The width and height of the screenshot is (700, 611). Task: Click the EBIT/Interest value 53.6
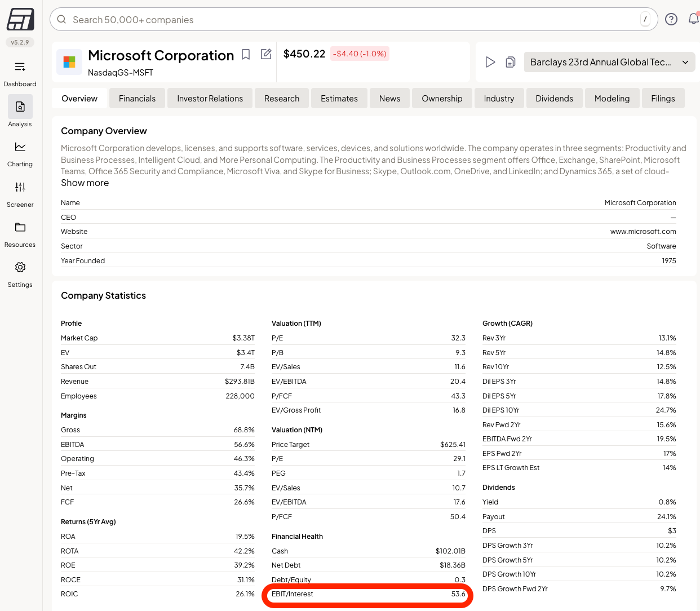click(459, 594)
